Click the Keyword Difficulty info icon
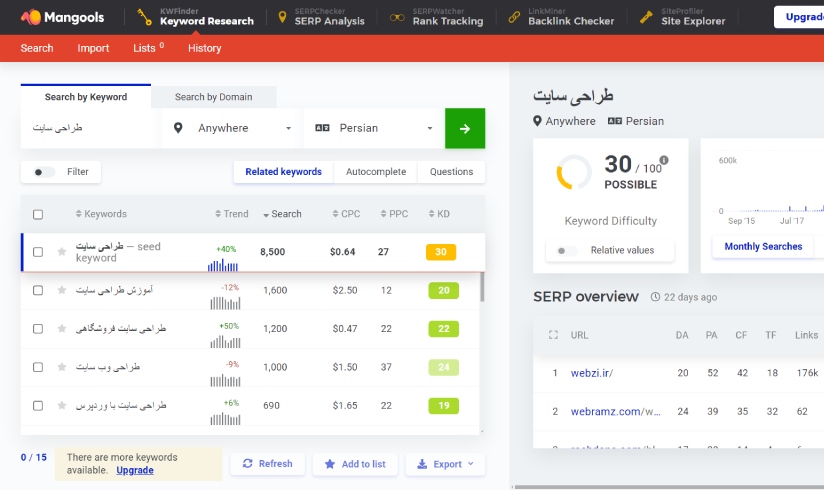 pyautogui.click(x=664, y=160)
